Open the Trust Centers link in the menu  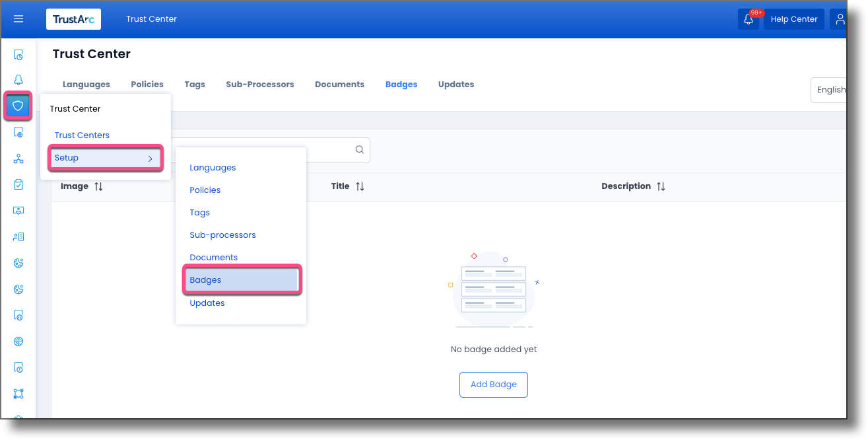tap(82, 135)
